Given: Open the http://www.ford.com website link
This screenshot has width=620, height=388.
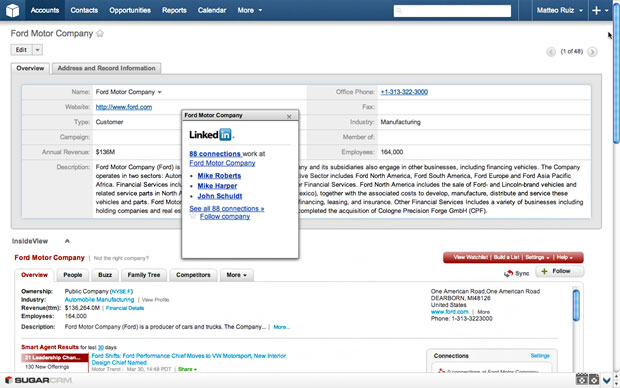Looking at the screenshot, I should pos(124,107).
